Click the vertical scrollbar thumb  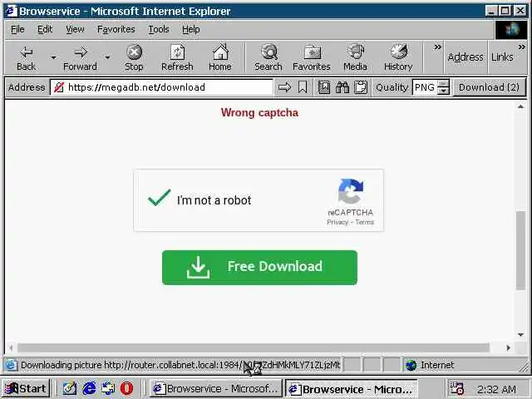pos(521,250)
